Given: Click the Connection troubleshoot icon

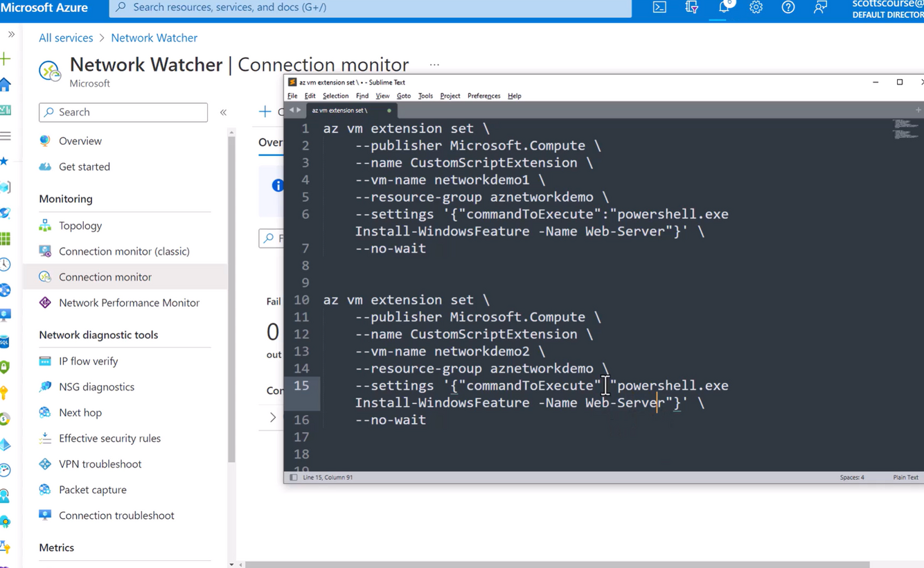Looking at the screenshot, I should pos(45,515).
